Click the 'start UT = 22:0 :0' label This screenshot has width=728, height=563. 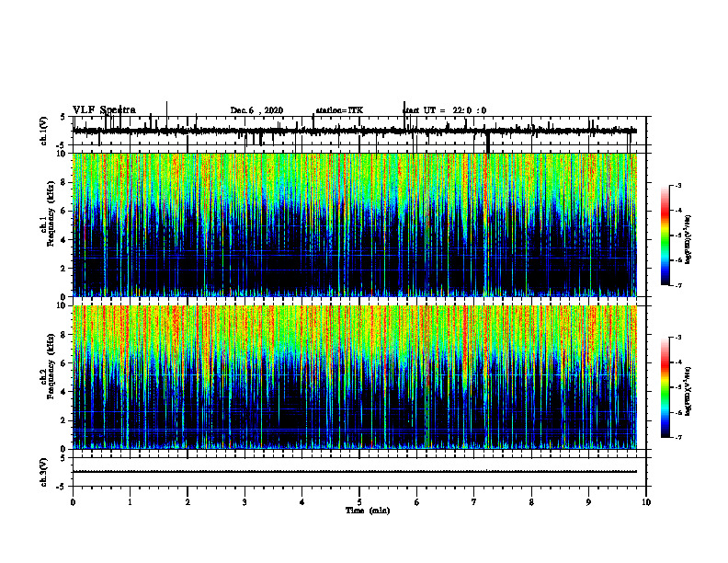(444, 110)
